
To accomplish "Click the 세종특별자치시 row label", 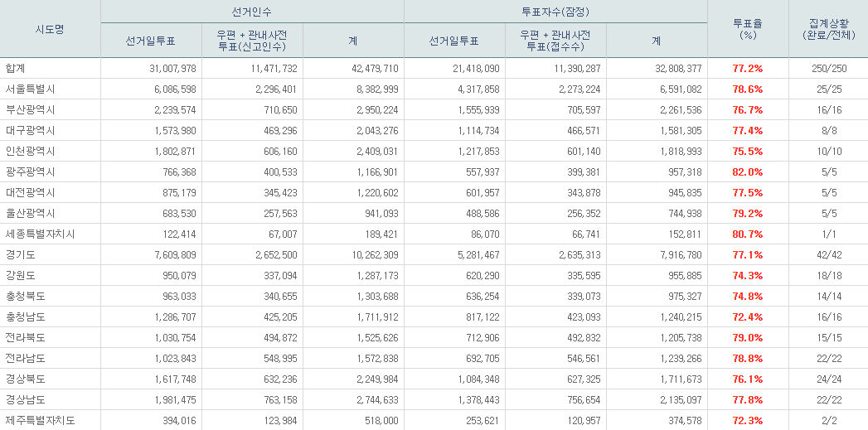I will point(40,234).
